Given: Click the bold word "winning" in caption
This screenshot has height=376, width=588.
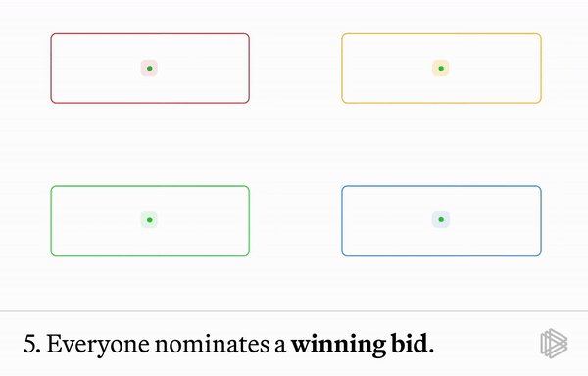Looking at the screenshot, I should point(339,345).
